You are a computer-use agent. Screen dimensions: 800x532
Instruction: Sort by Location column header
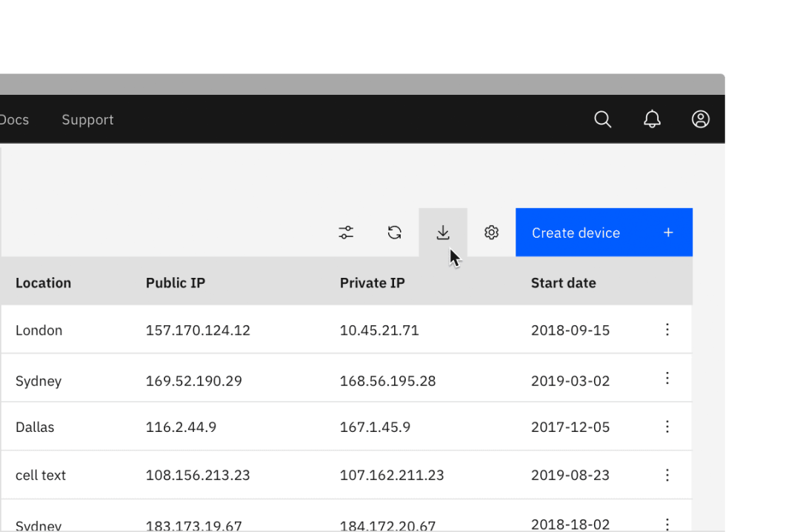pyautogui.click(x=43, y=283)
